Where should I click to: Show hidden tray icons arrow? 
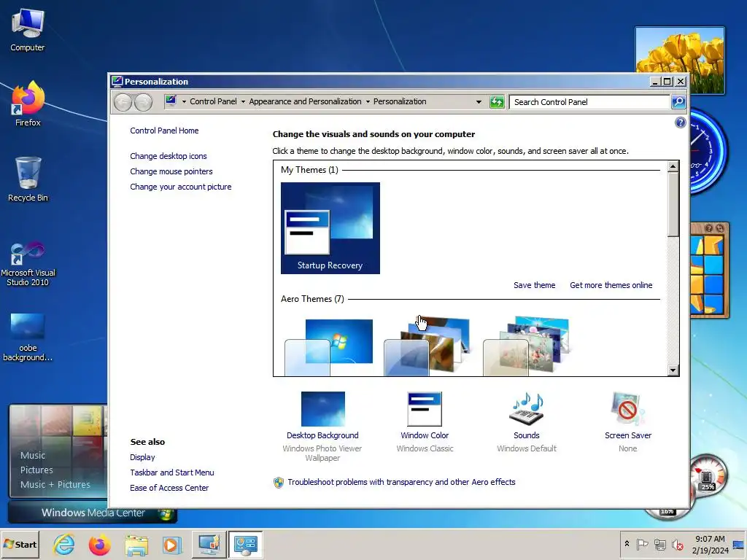pyautogui.click(x=627, y=544)
